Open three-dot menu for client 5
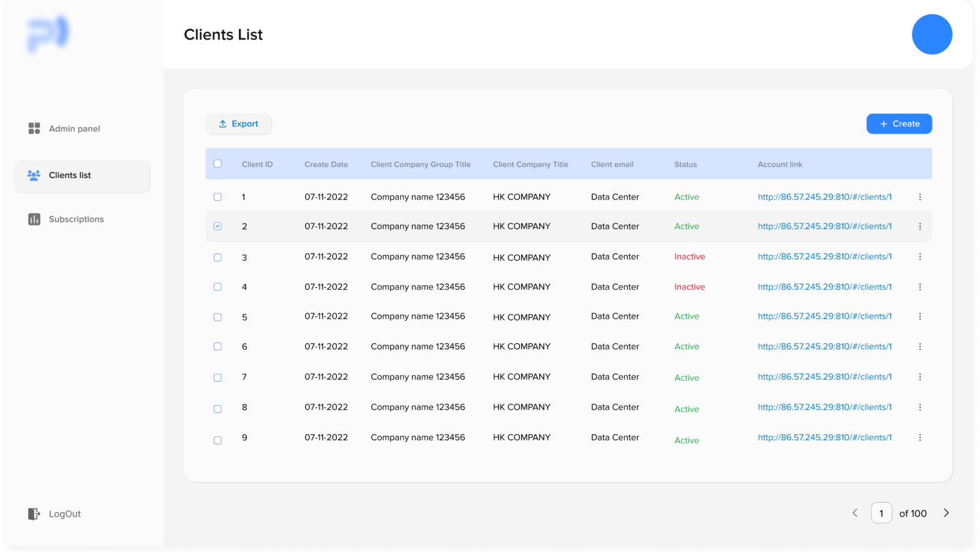Image resolution: width=980 pixels, height=556 pixels. [919, 317]
